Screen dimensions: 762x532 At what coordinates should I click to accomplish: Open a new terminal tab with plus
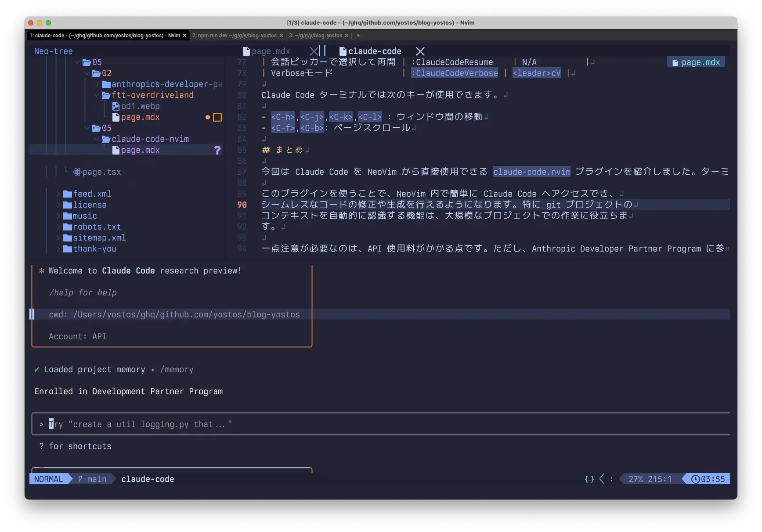click(x=358, y=36)
